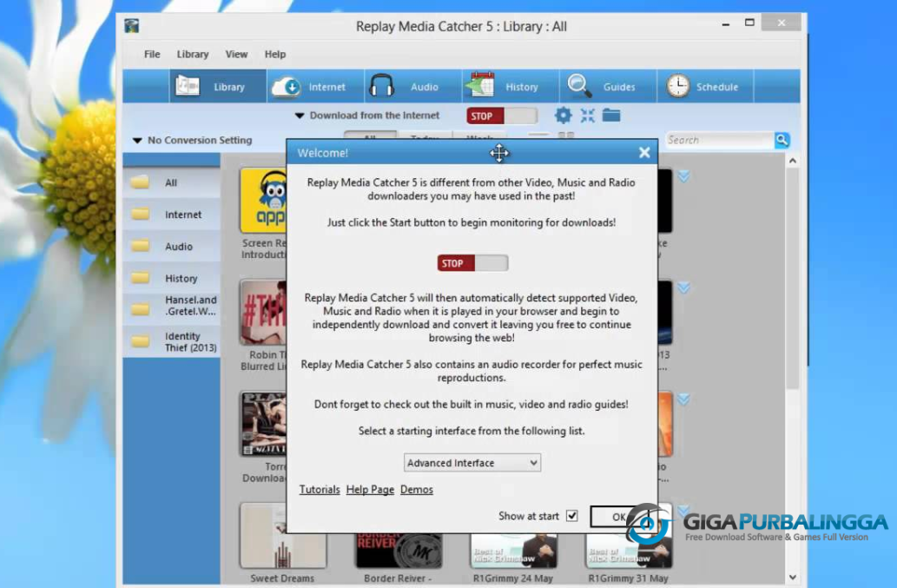Open the download folder icon
897x588 pixels.
611,115
